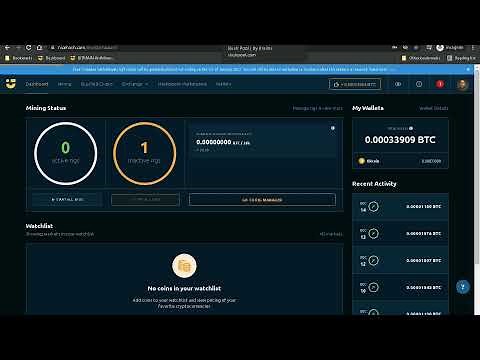Open the user profile avatar
Viewport: 480px width, 360px height.
click(462, 84)
